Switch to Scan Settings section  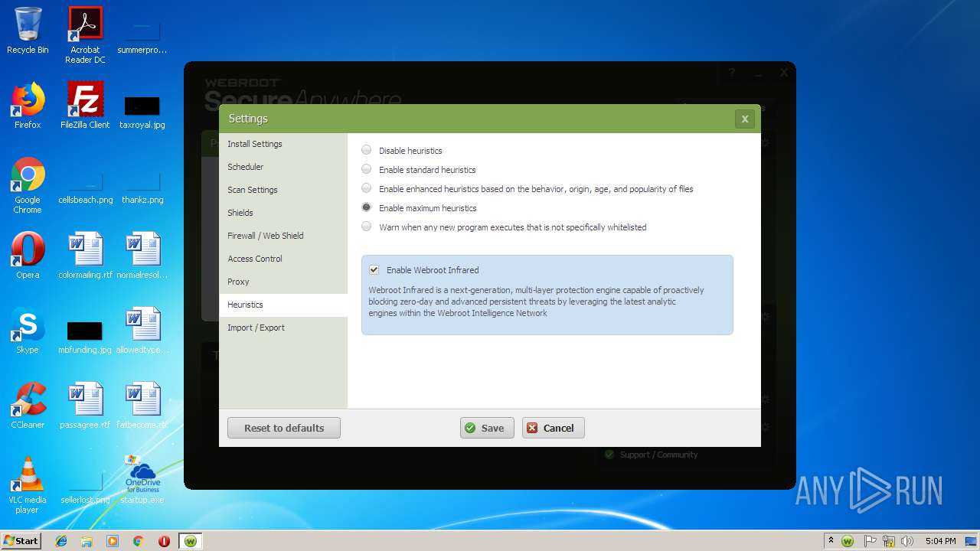click(x=283, y=190)
